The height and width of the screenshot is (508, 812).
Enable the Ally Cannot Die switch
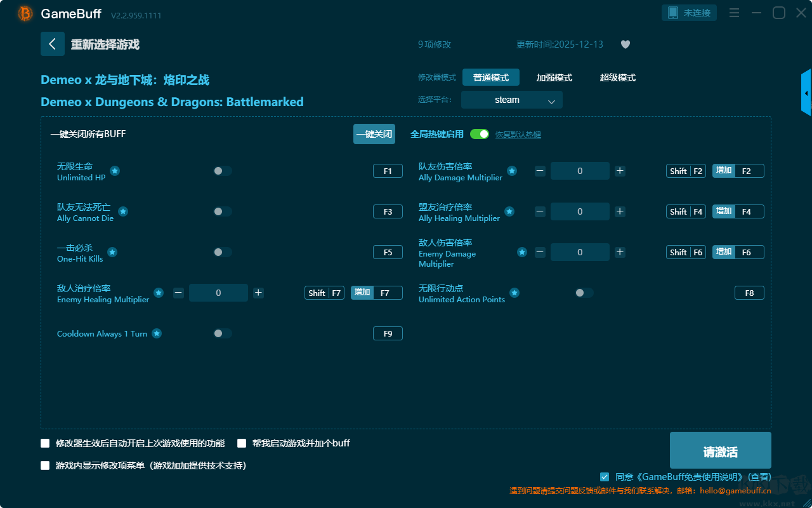pyautogui.click(x=223, y=211)
